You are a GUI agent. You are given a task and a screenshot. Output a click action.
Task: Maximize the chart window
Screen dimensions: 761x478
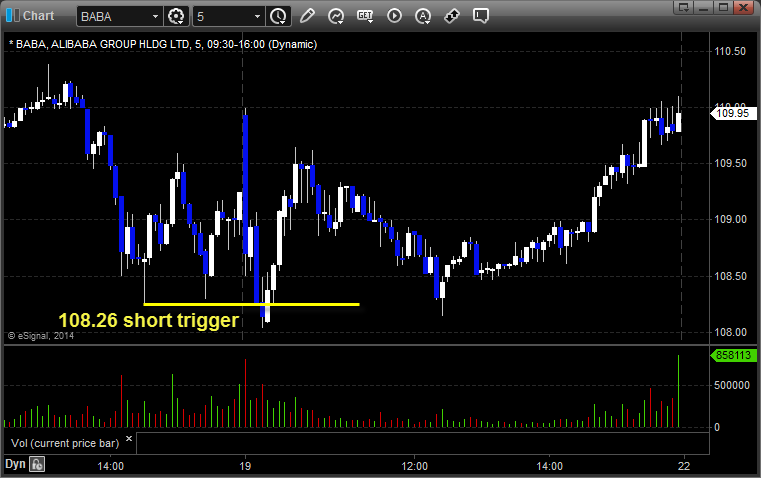(x=723, y=7)
